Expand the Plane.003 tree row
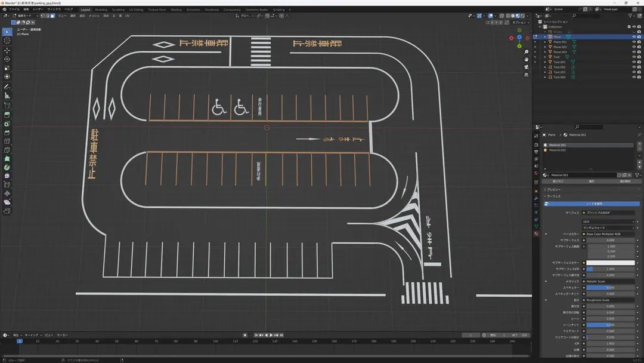Image resolution: width=644 pixels, height=363 pixels. [x=546, y=52]
